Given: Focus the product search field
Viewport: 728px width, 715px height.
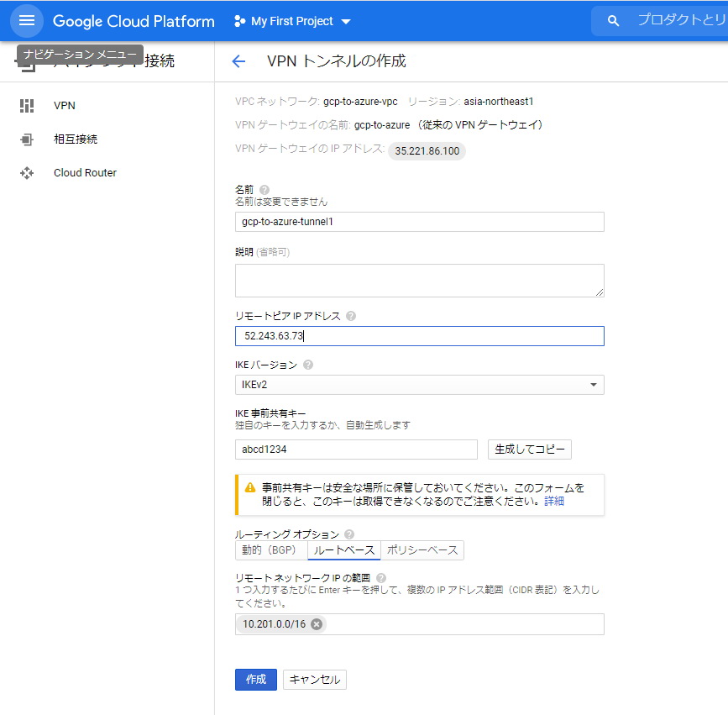Looking at the screenshot, I should coord(681,21).
